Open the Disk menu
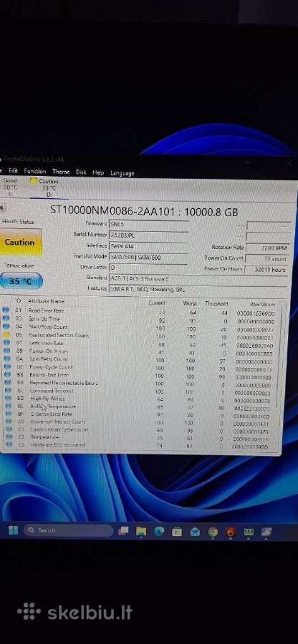Viewport: 298px width, 644px height. pyautogui.click(x=81, y=172)
